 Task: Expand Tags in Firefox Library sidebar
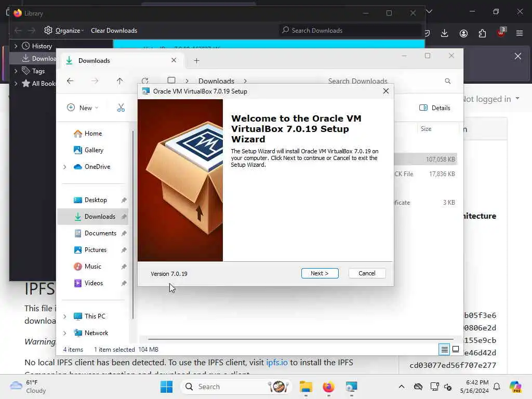point(16,71)
